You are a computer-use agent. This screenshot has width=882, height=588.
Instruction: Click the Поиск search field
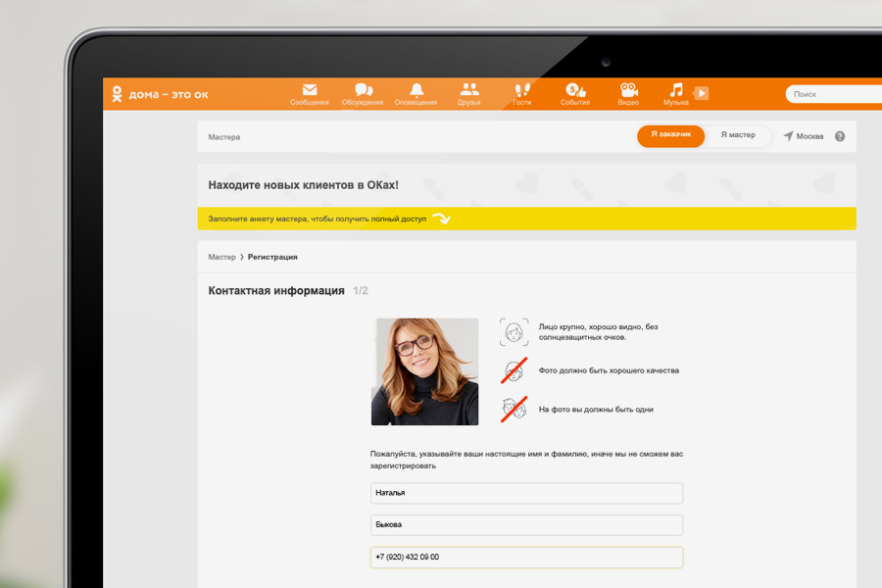(834, 94)
